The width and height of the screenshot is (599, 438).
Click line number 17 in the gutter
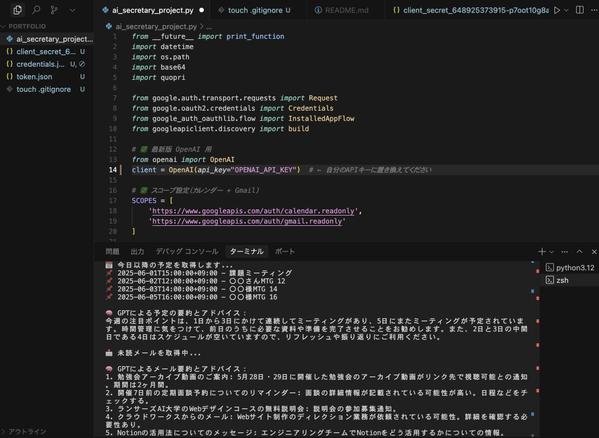(x=113, y=200)
